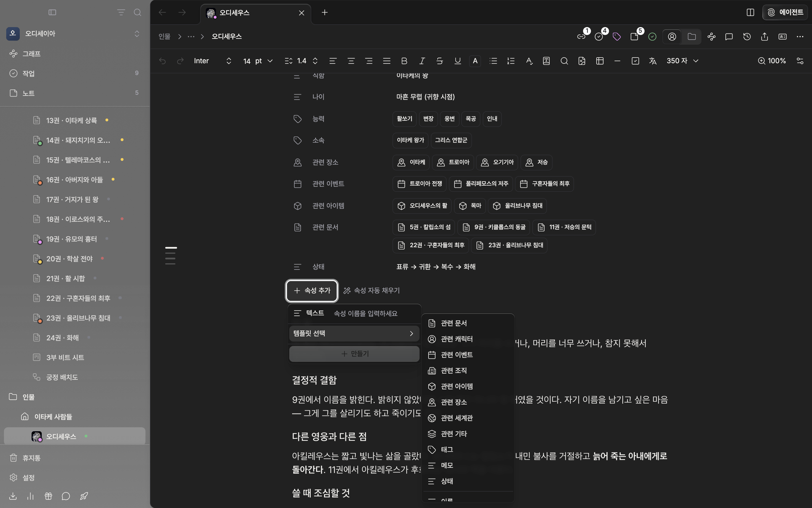Expand the 350 자 word count dropdown
This screenshot has width=812, height=508.
coord(682,61)
